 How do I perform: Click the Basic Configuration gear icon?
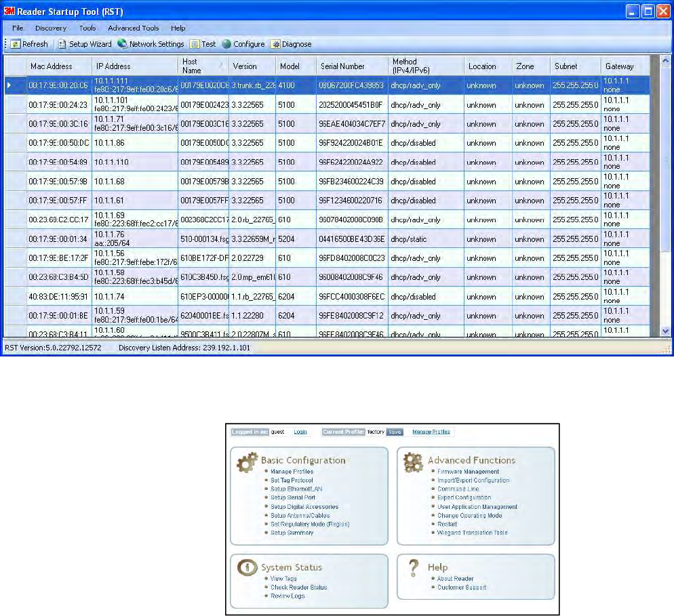pos(247,463)
